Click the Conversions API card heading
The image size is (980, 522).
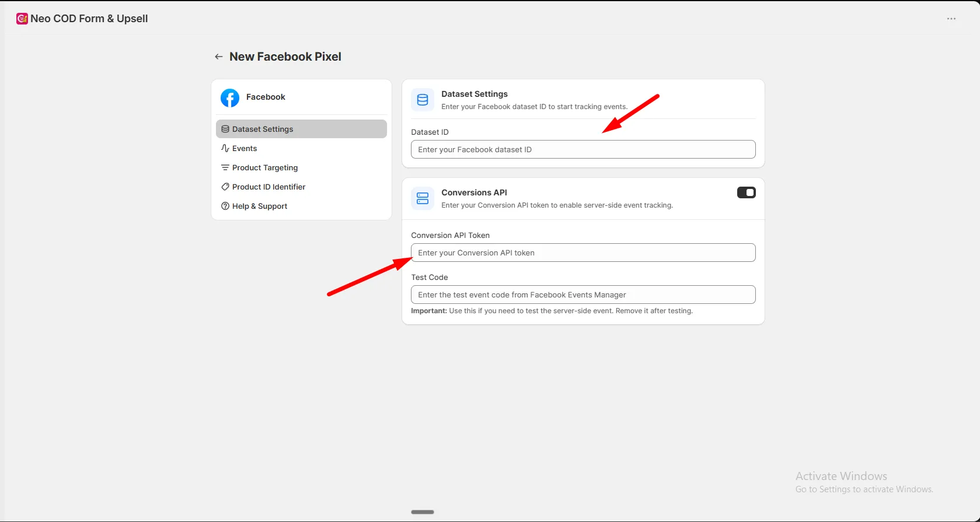pyautogui.click(x=474, y=192)
